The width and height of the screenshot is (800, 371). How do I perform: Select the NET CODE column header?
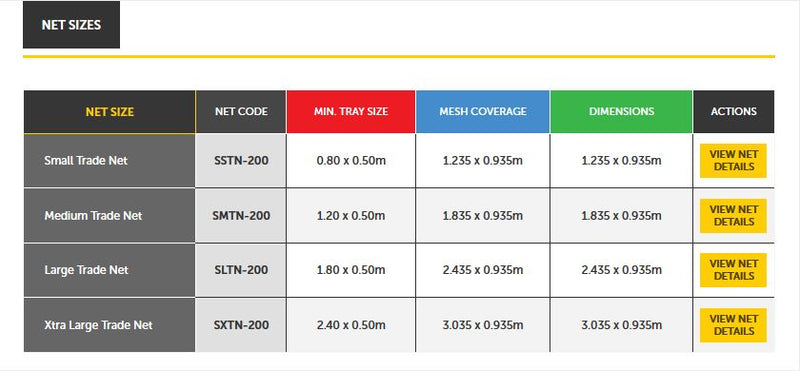coord(241,112)
